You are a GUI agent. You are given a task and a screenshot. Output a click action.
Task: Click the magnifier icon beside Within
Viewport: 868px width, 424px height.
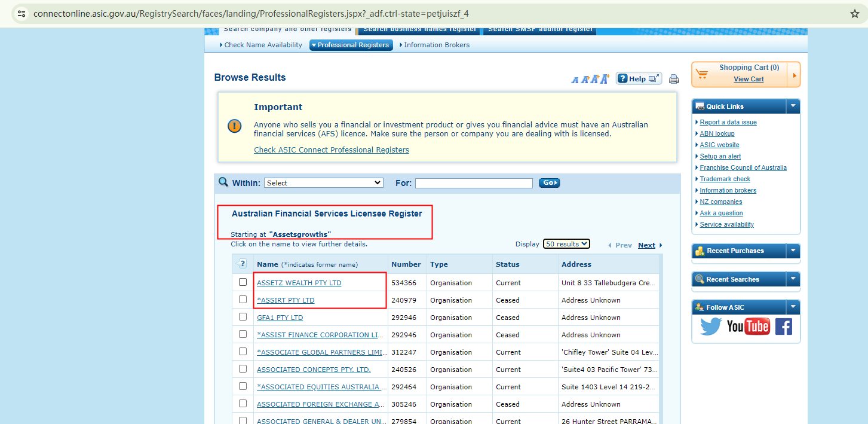pos(223,182)
